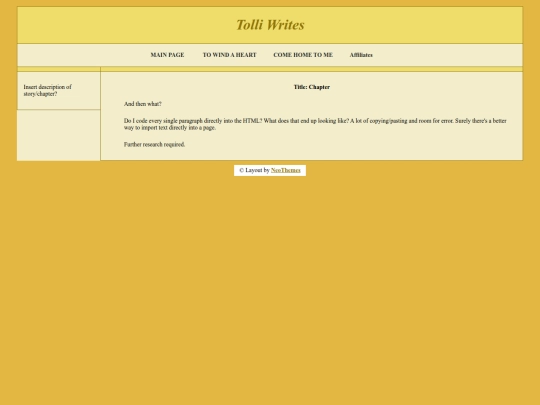Click the 'And then what?' paragraph

(143, 104)
